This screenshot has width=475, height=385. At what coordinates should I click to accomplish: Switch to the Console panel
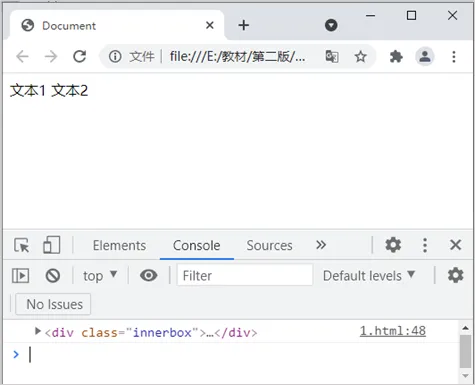coord(197,245)
